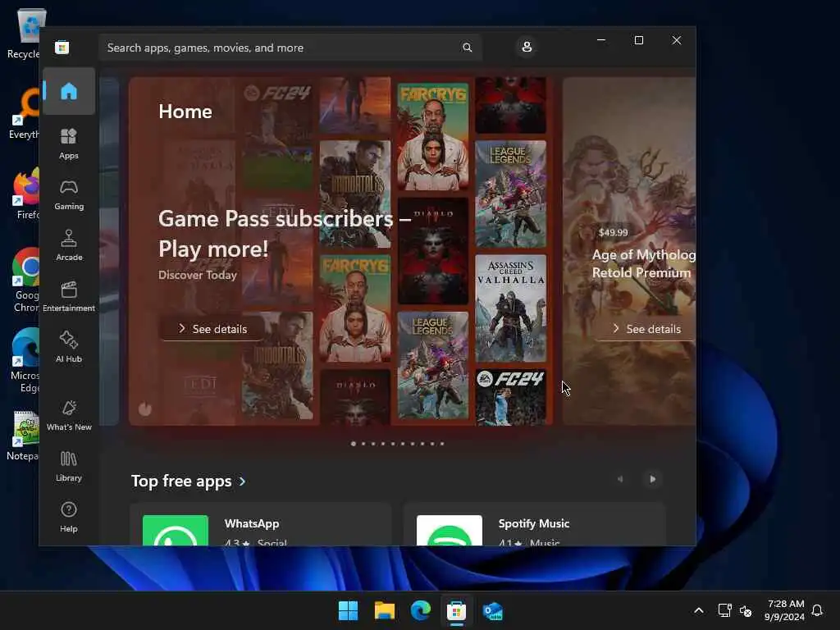Click the Assassin's Creed Valhalla cover
The image size is (840, 630).
(x=510, y=308)
